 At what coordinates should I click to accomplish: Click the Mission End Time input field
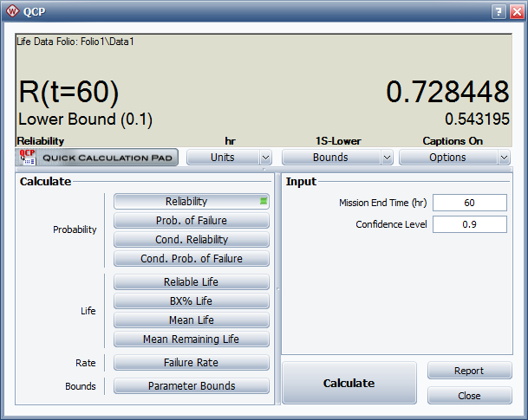click(x=469, y=203)
